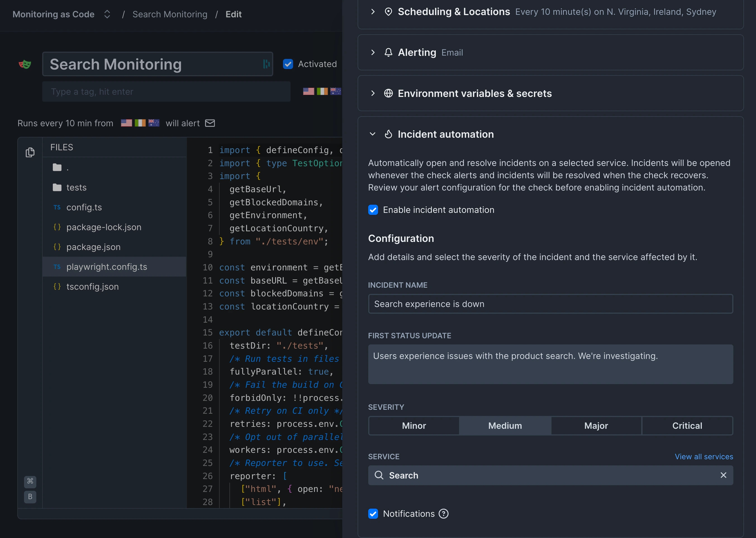Image resolution: width=756 pixels, height=538 pixels.
Task: Click the bell icon next to Alerting
Action: coord(388,52)
